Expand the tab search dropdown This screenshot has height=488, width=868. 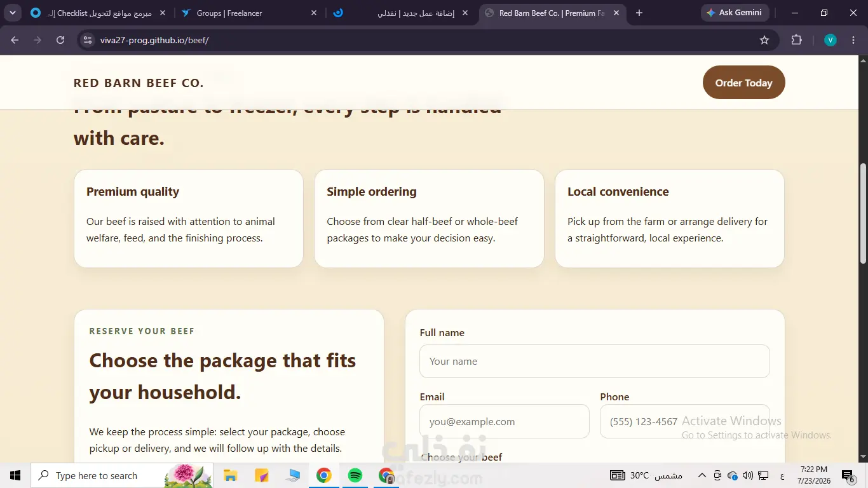click(12, 13)
